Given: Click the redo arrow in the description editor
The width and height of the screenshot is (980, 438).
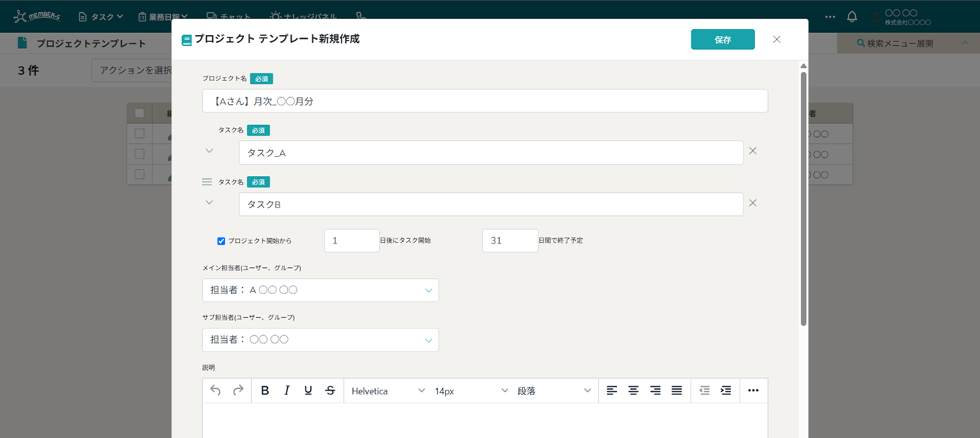Looking at the screenshot, I should [238, 391].
